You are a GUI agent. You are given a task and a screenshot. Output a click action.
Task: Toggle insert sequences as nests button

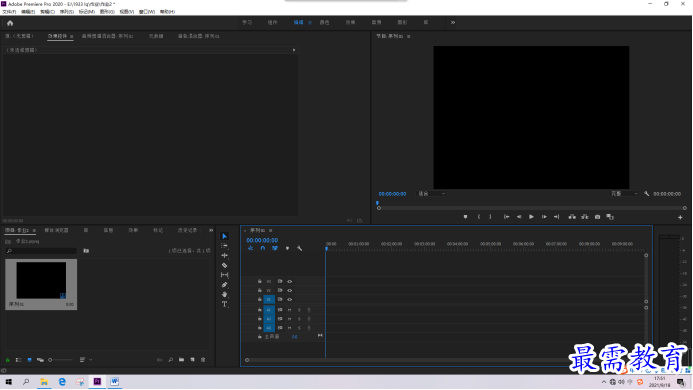(x=250, y=249)
